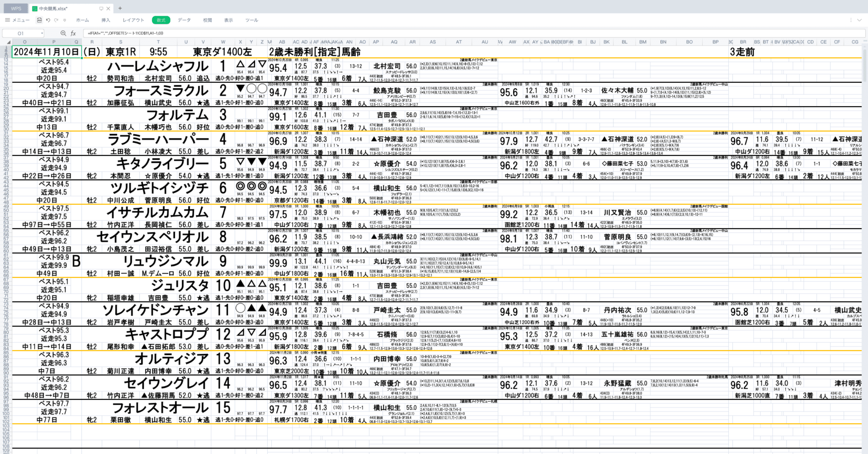Undo the last action
868x454 pixels.
(48, 20)
